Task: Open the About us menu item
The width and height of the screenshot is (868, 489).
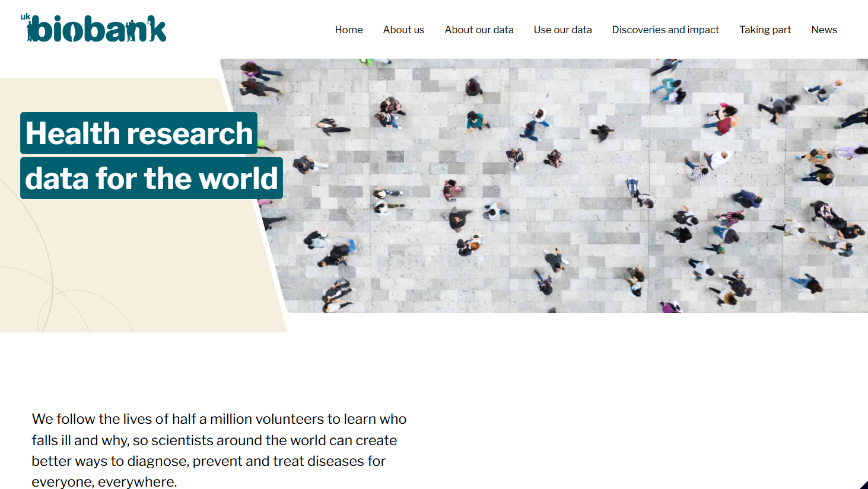Action: click(403, 30)
